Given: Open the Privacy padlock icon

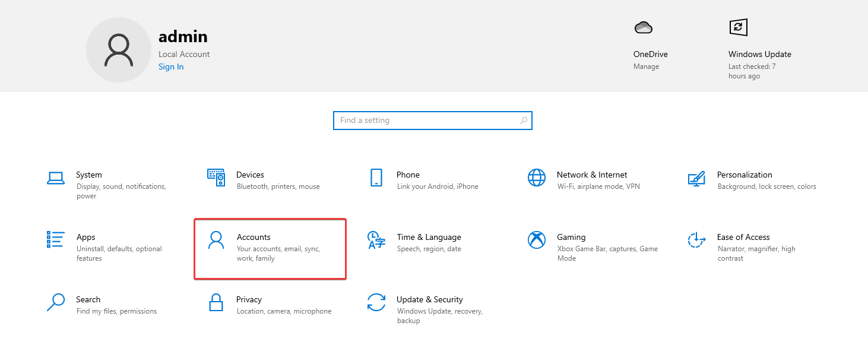Looking at the screenshot, I should tap(216, 302).
